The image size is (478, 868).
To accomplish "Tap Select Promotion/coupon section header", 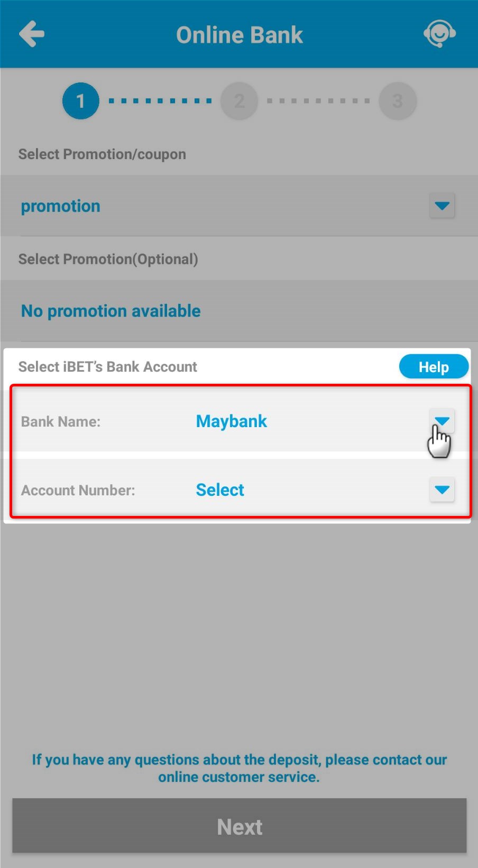I will (x=102, y=154).
